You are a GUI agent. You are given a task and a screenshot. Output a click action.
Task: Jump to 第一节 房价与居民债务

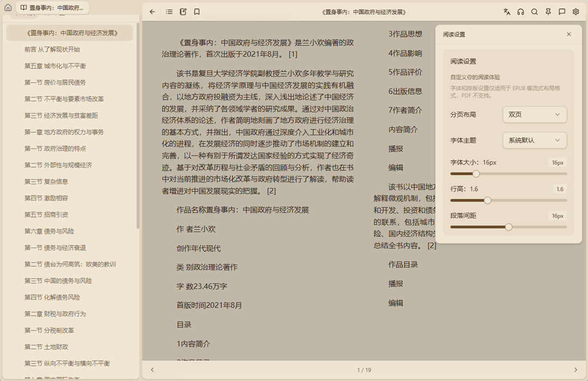(55, 83)
